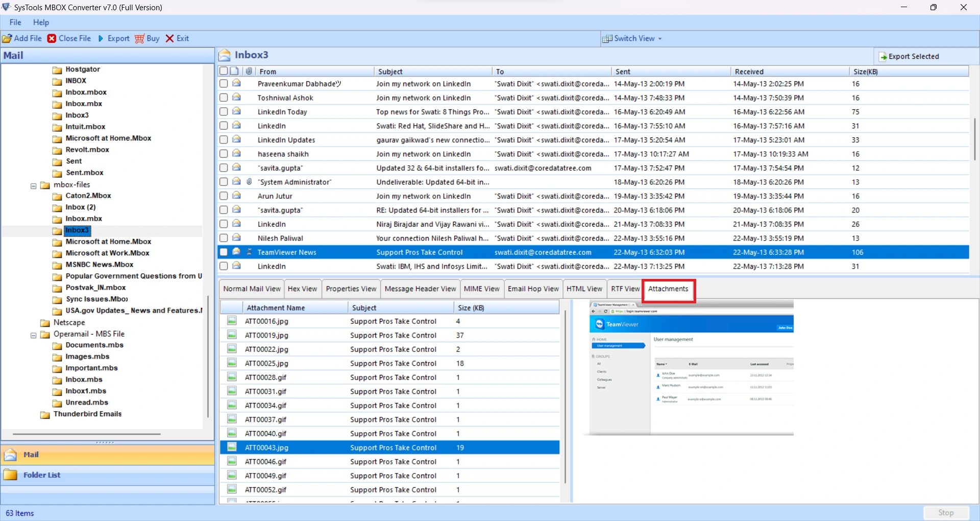Check the haseena shaikh email checkbox
Screen dimensions: 980x521
[x=224, y=154]
